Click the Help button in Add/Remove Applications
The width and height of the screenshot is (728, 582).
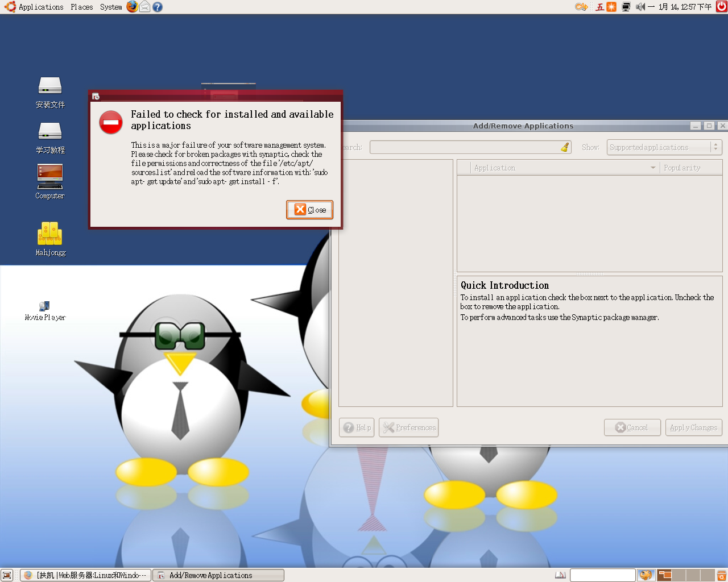tap(357, 427)
